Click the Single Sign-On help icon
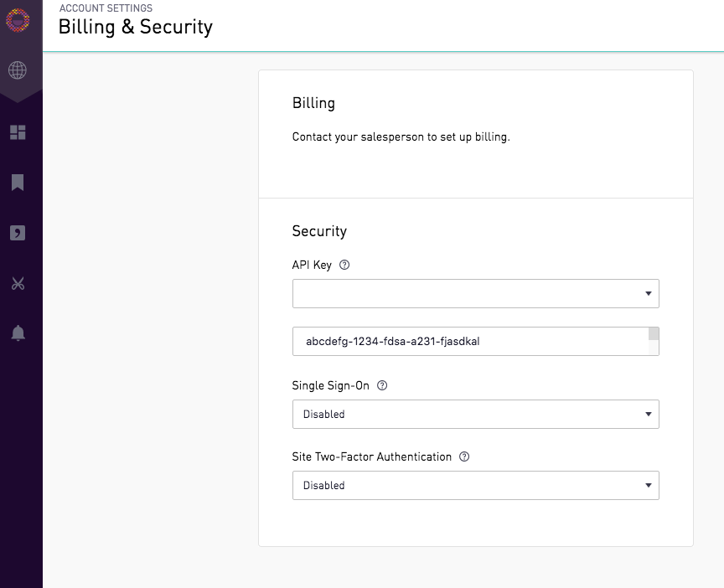This screenshot has width=724, height=588. (x=382, y=385)
